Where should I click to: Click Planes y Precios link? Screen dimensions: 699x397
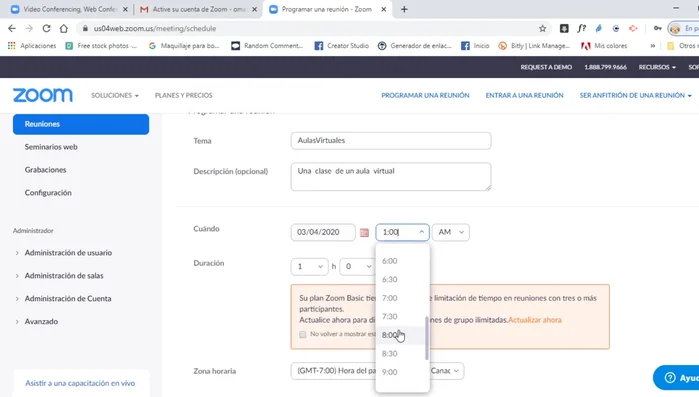coord(183,95)
